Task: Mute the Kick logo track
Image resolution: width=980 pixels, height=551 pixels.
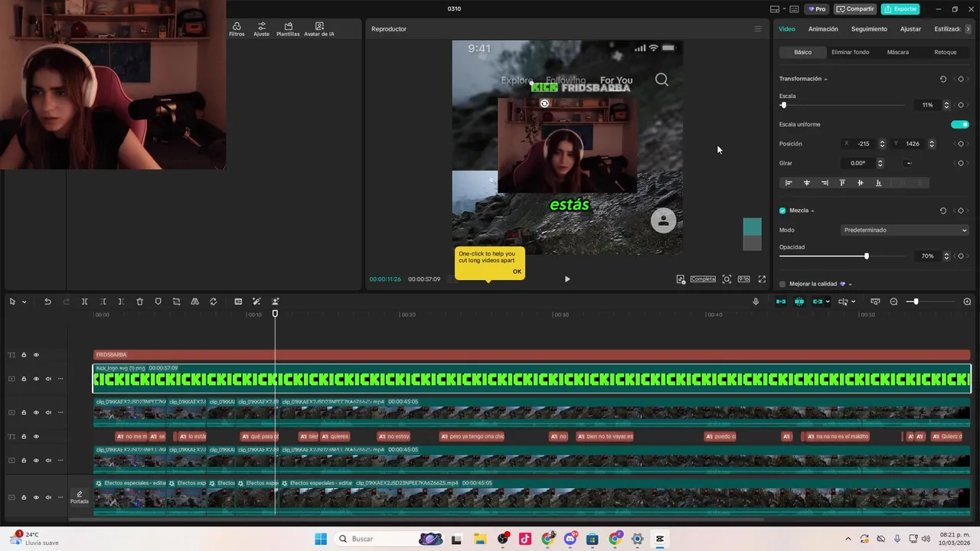Action: tap(48, 379)
